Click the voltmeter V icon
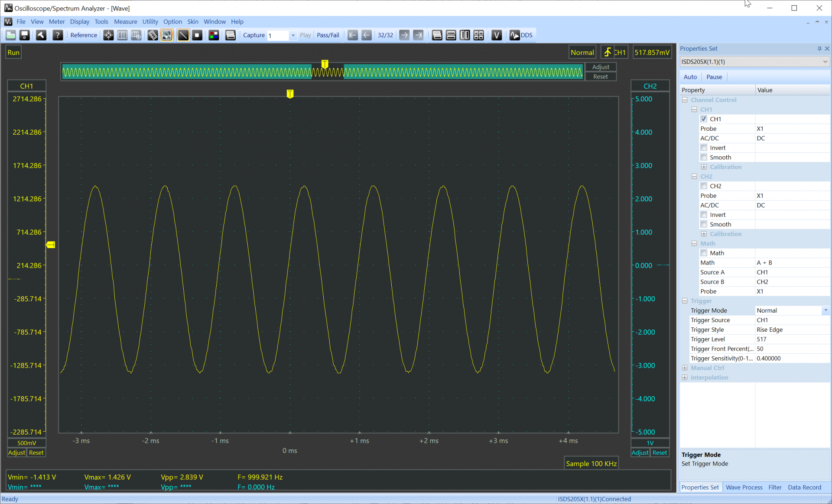Image resolution: width=832 pixels, height=504 pixels. [x=497, y=35]
